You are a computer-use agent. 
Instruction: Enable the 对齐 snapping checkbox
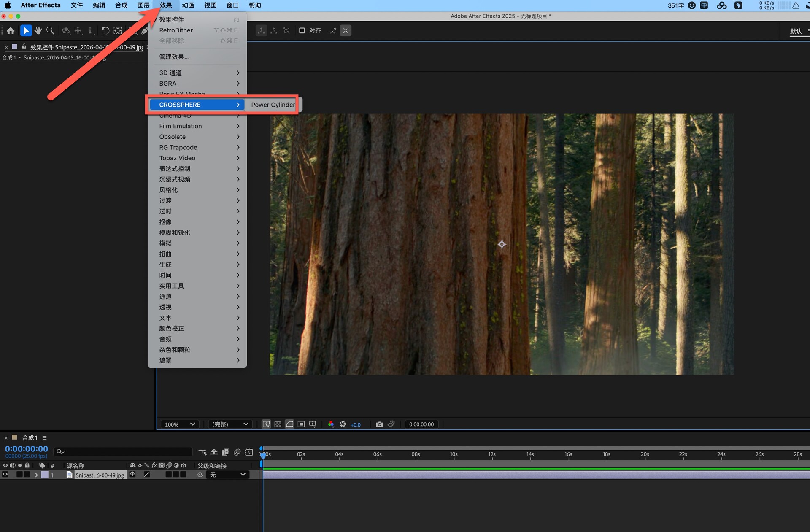pos(302,30)
